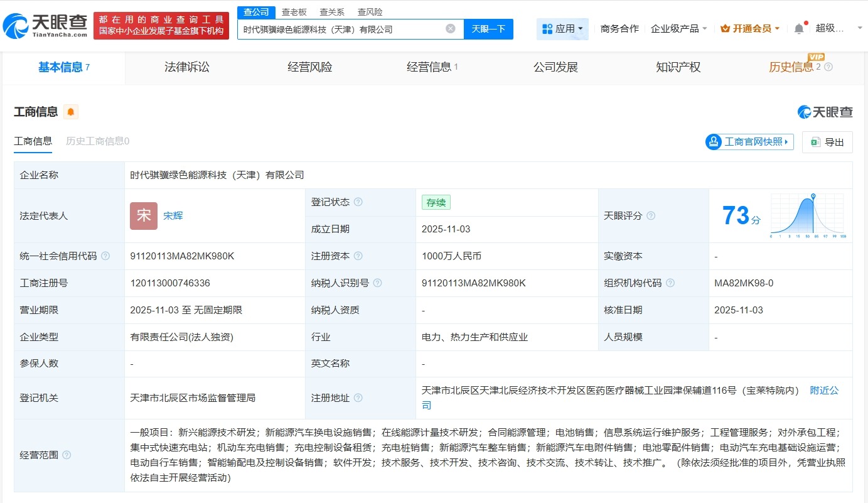This screenshot has height=503, width=868.
Task: Click the stamp icon on 工商官网快照 button
Action: pos(713,142)
